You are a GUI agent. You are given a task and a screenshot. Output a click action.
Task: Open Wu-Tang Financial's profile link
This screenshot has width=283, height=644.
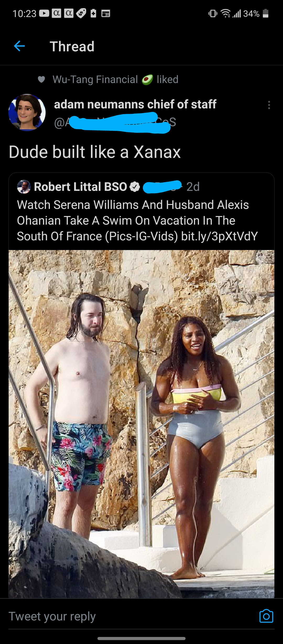click(x=95, y=79)
